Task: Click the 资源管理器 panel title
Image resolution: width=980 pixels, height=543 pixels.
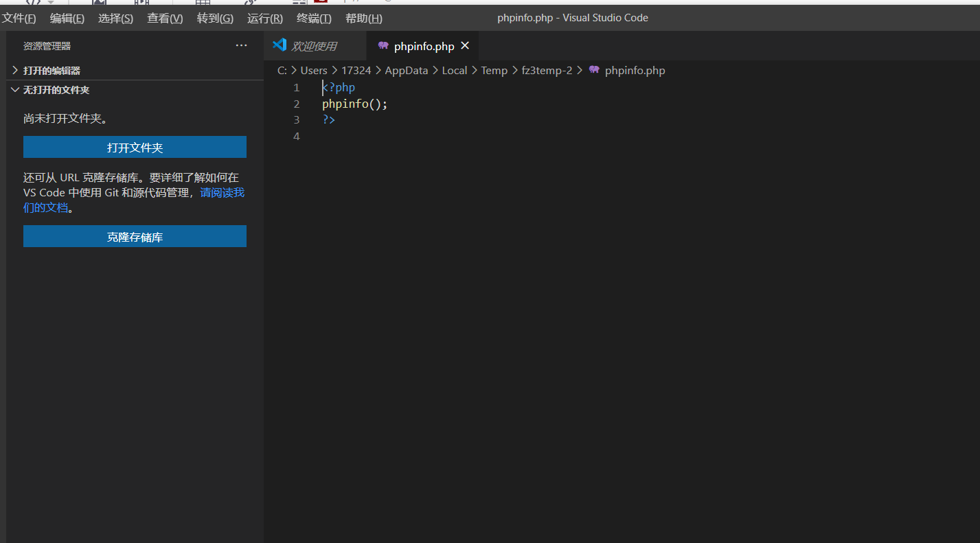Action: 47,46
